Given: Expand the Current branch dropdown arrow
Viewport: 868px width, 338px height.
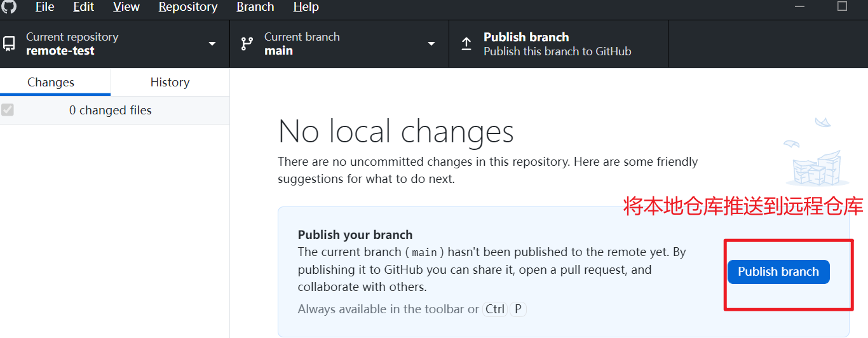Looking at the screenshot, I should tap(431, 44).
